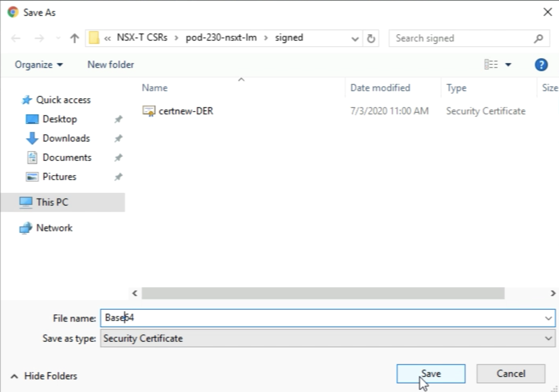Select This PC in navigation pane

[52, 202]
